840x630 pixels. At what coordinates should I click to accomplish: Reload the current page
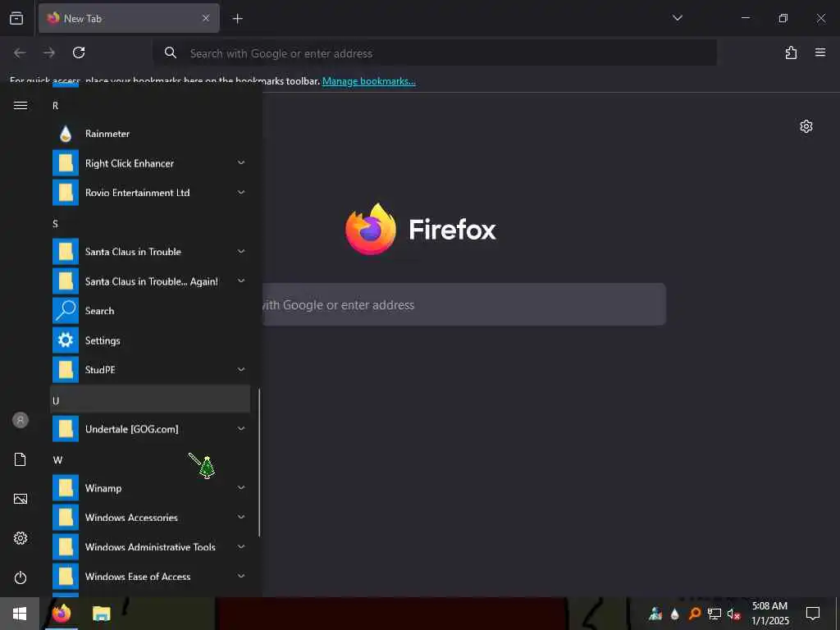click(79, 52)
